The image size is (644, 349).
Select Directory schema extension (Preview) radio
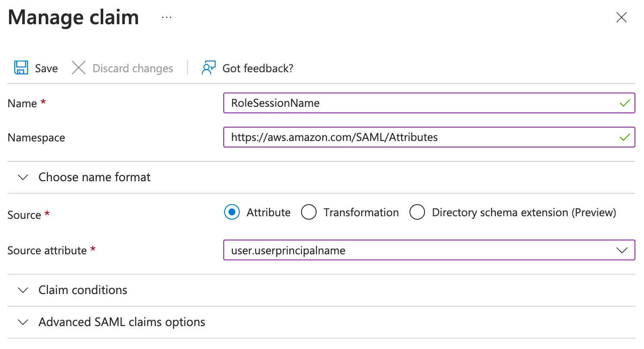(417, 212)
